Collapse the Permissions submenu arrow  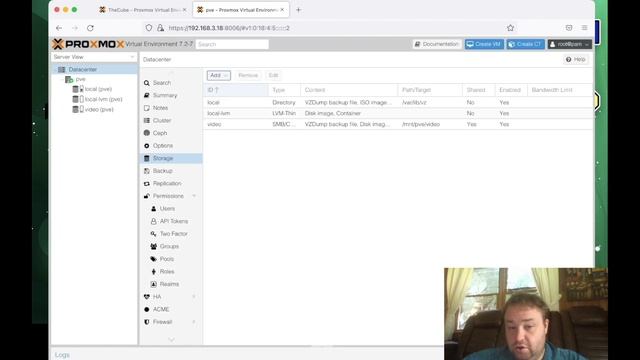(194, 196)
